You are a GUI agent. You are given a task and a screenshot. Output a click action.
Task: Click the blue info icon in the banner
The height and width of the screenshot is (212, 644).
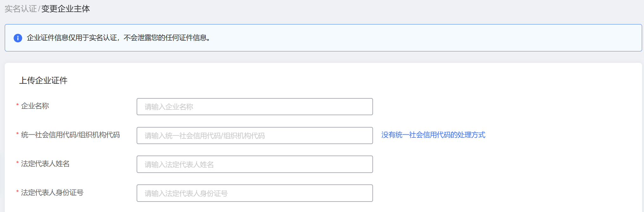[x=18, y=38]
